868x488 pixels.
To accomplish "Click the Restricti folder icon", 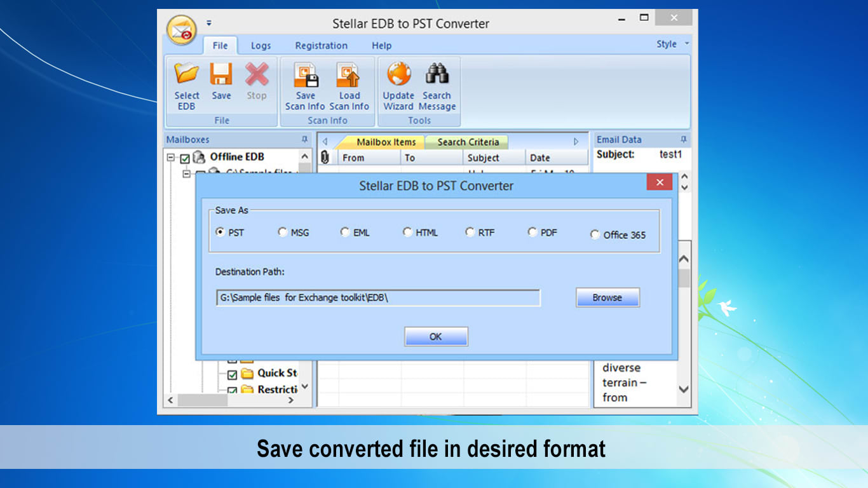I will tap(247, 390).
